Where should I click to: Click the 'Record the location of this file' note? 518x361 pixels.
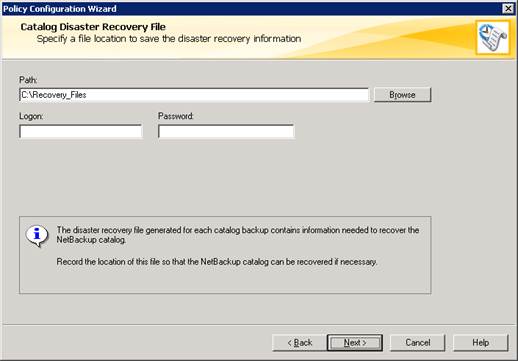coord(217,262)
